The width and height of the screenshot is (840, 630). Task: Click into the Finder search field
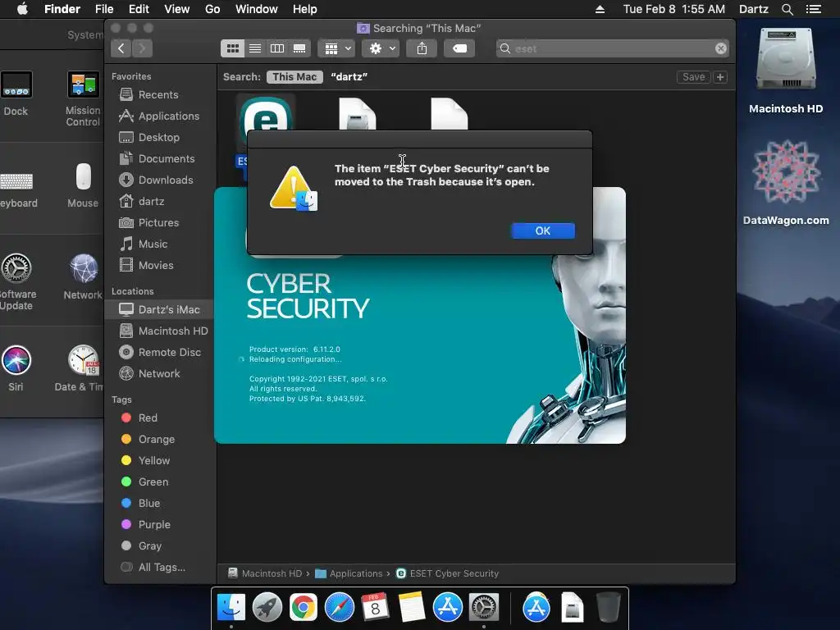click(x=612, y=48)
